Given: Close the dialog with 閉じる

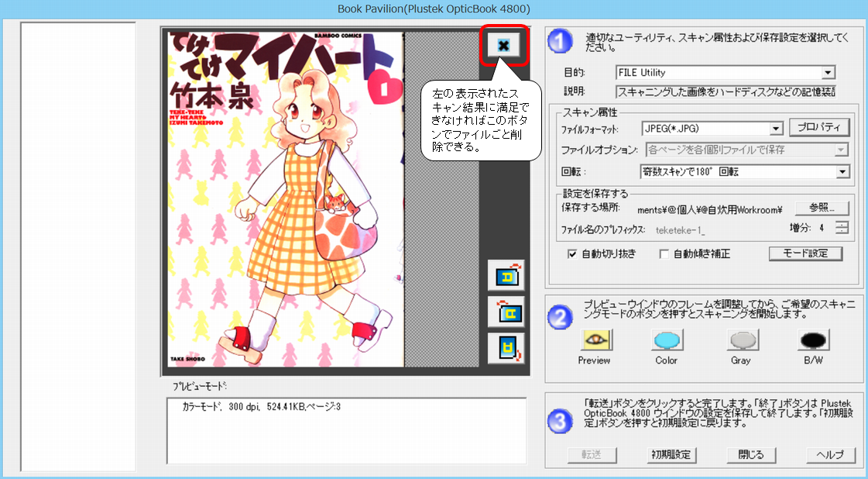Looking at the screenshot, I should (751, 455).
